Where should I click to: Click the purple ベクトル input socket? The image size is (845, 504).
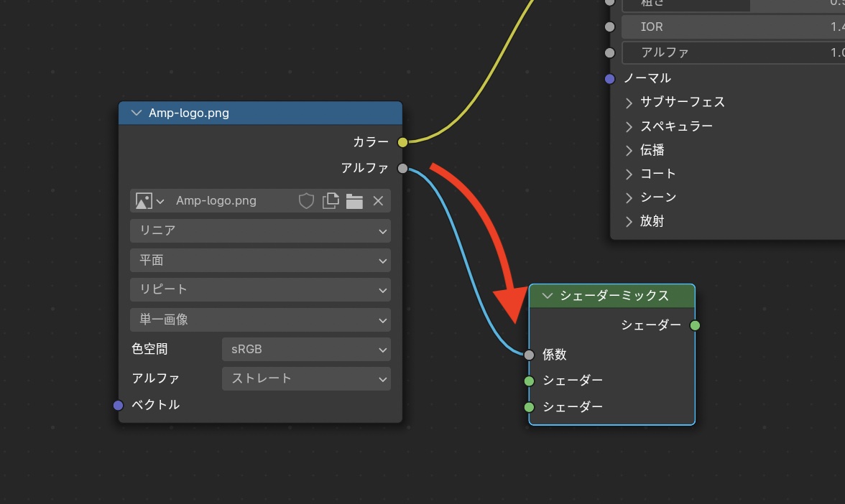(x=119, y=405)
